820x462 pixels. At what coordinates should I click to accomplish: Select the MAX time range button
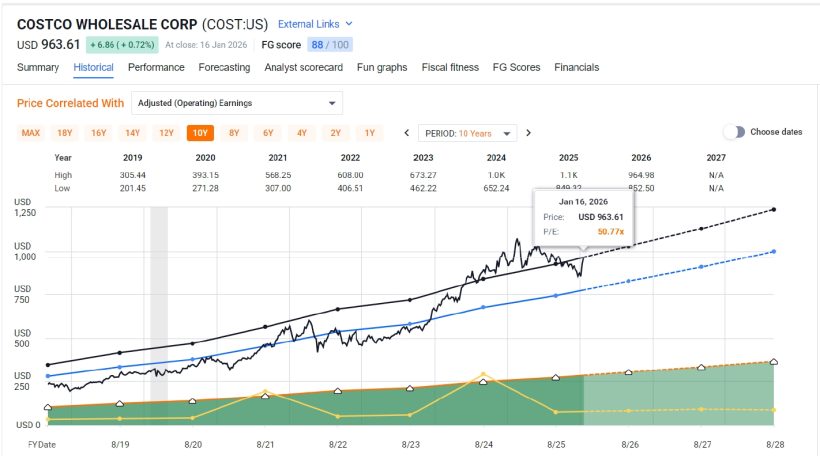coord(31,133)
